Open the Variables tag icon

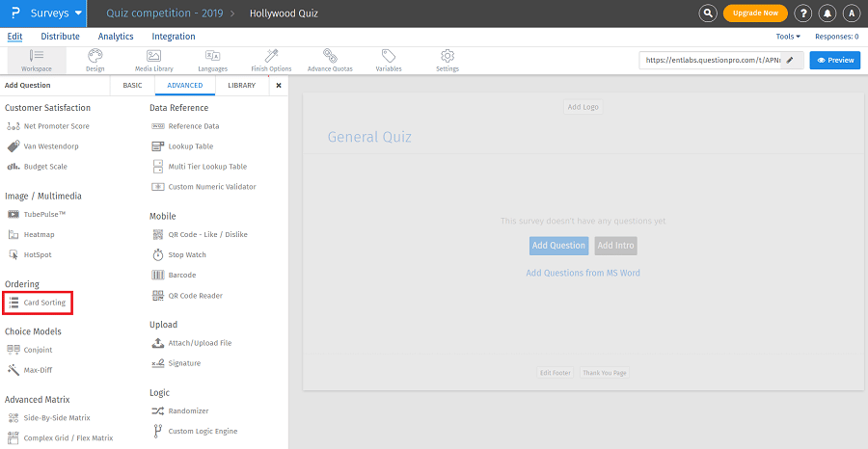point(389,61)
